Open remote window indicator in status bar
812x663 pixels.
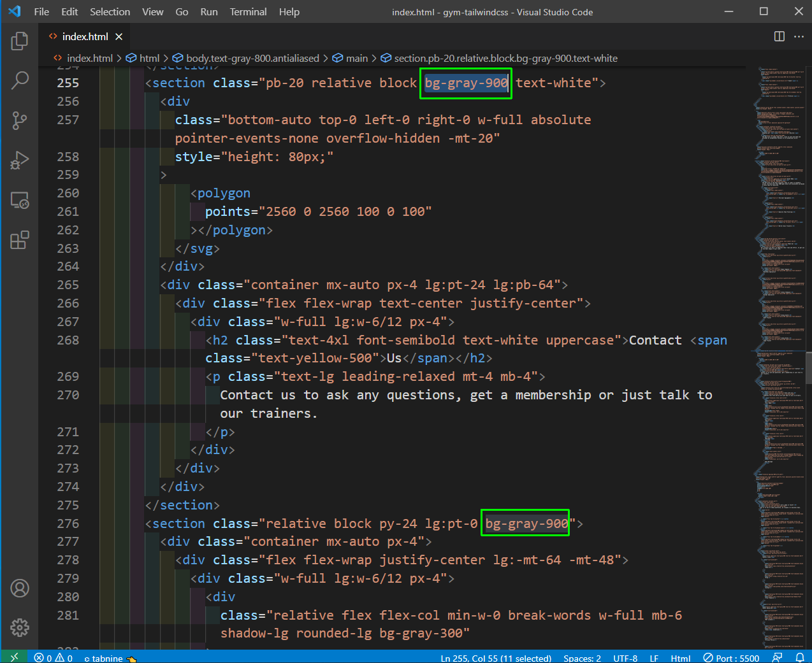point(14,657)
